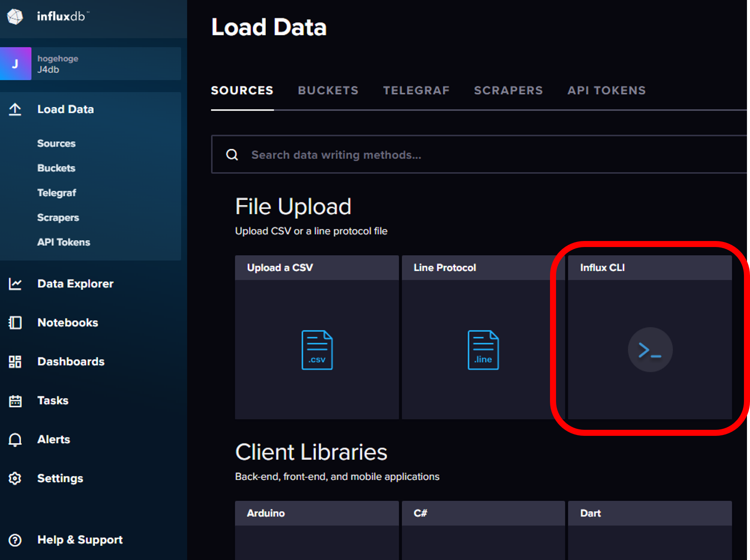This screenshot has width=750, height=560.
Task: Go to the API Tokens tab
Action: 606,91
